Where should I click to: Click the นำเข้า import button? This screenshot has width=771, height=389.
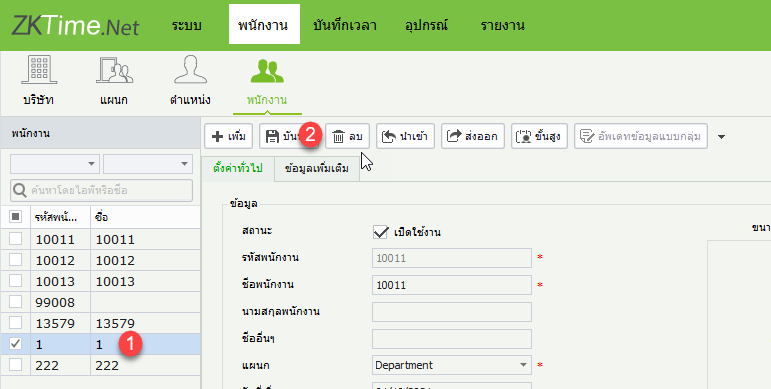(405, 136)
